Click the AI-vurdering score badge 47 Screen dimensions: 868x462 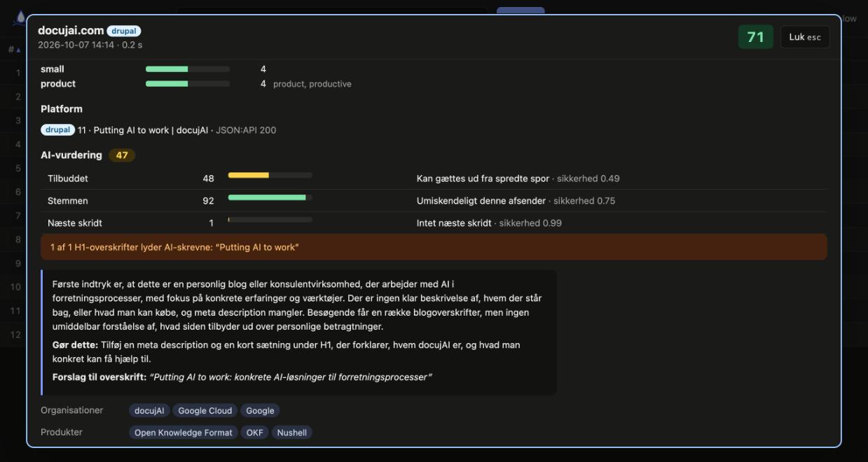[x=122, y=155]
